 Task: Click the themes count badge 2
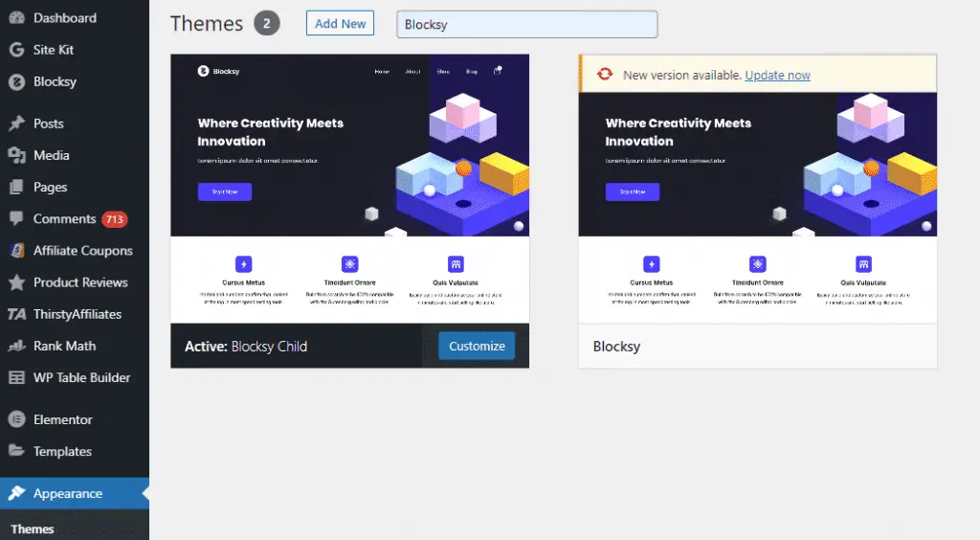pos(267,24)
